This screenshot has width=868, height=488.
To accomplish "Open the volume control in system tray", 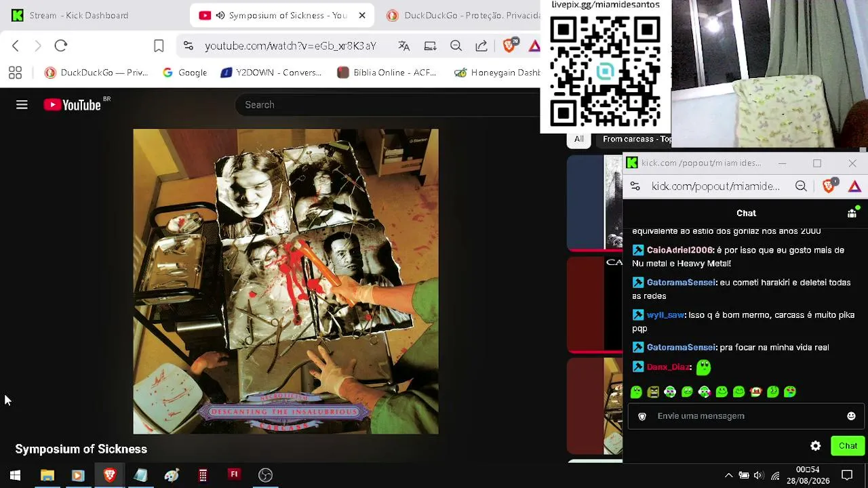I will 758,475.
